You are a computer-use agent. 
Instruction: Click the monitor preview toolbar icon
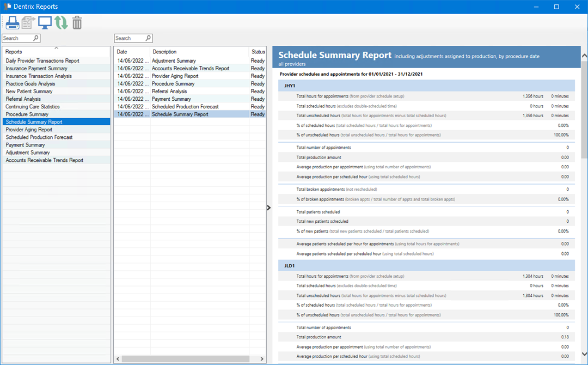[x=45, y=23]
